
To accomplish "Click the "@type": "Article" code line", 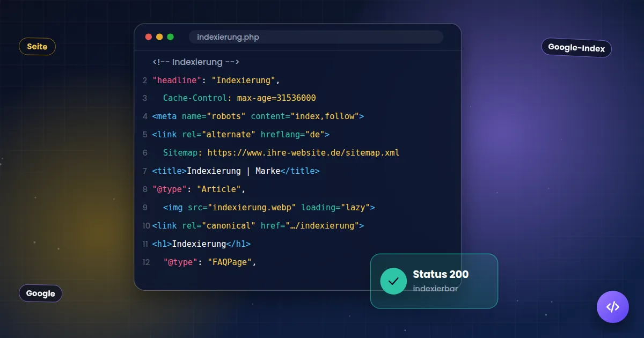I will click(199, 189).
